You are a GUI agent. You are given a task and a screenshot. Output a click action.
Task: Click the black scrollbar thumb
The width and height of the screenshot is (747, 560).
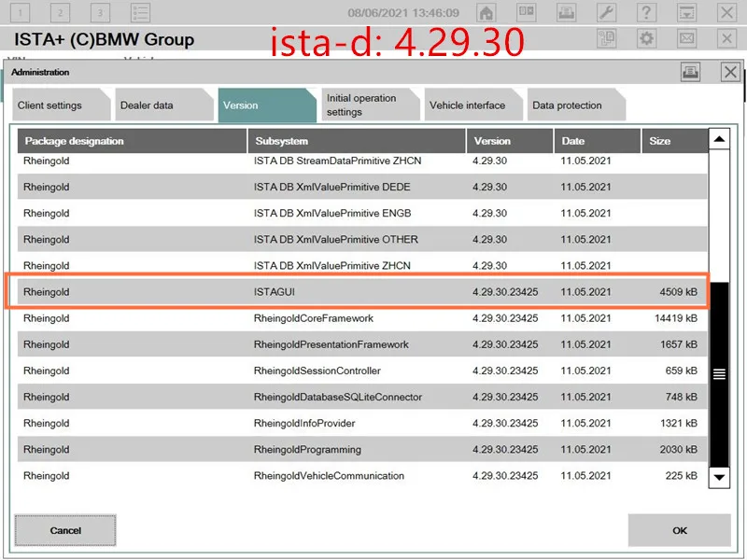pos(719,375)
